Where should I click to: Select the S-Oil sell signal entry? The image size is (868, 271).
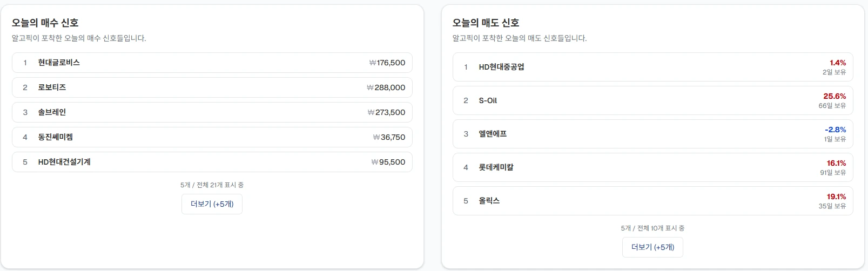point(488,100)
